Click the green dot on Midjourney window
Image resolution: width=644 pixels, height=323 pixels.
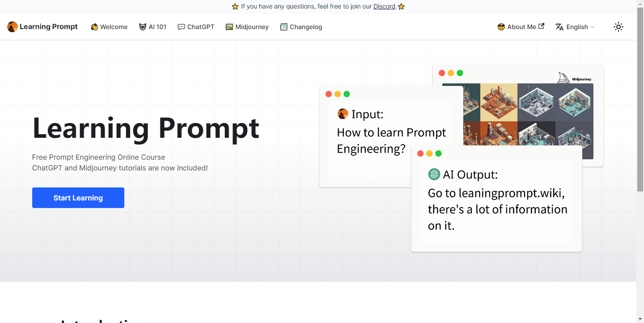(x=460, y=73)
